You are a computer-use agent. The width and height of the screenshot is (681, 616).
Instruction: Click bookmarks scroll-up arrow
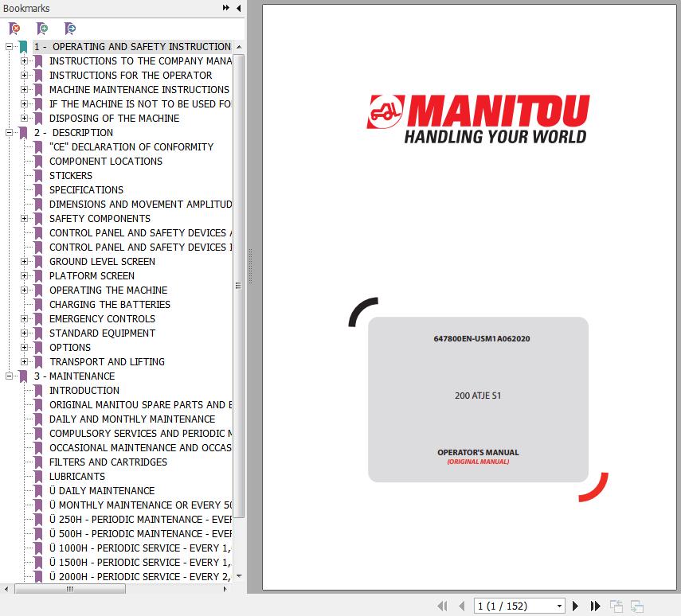(x=238, y=46)
